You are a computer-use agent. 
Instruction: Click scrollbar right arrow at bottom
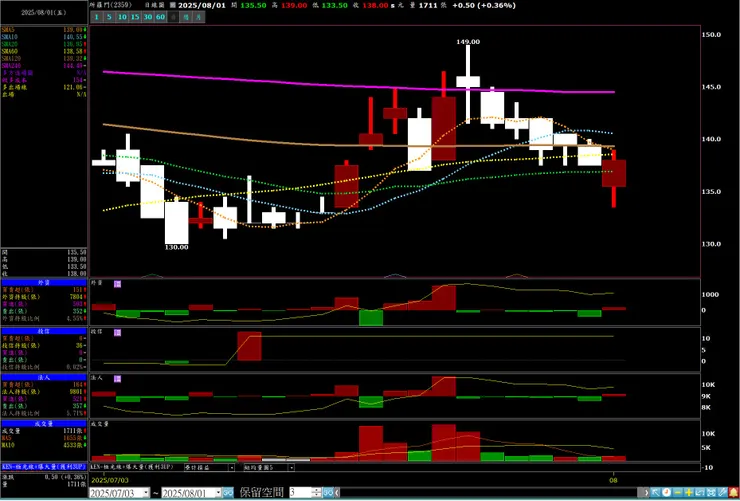pyautogui.click(x=647, y=493)
